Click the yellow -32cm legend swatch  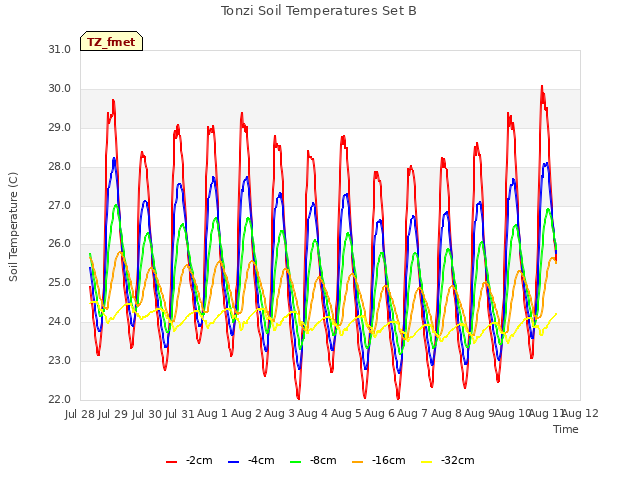427,461
